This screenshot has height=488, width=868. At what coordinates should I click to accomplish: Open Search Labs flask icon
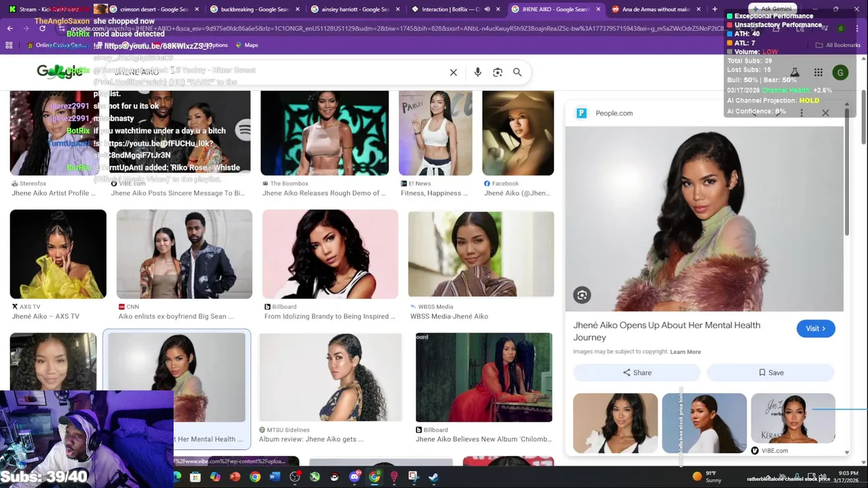[x=795, y=73]
